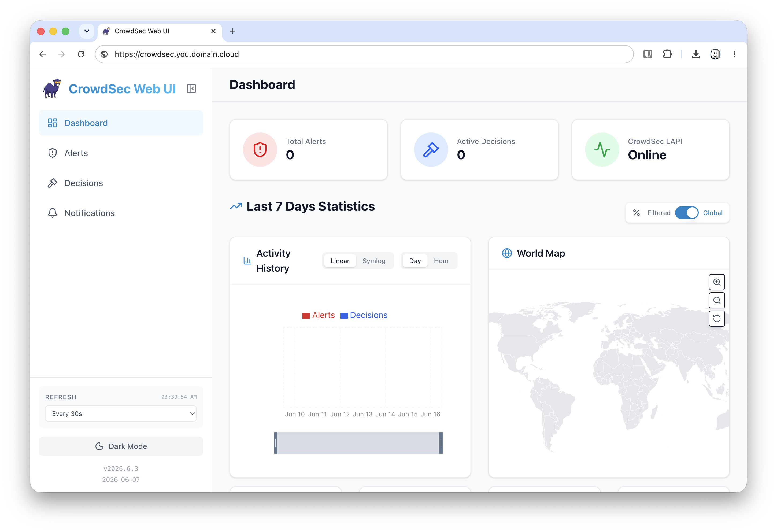The height and width of the screenshot is (532, 777).
Task: Reset the World Map view
Action: (717, 318)
